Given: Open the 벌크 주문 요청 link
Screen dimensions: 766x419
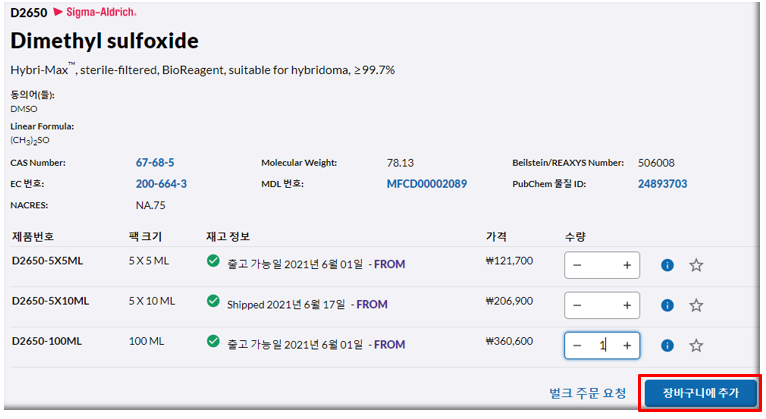Looking at the screenshot, I should (587, 393).
